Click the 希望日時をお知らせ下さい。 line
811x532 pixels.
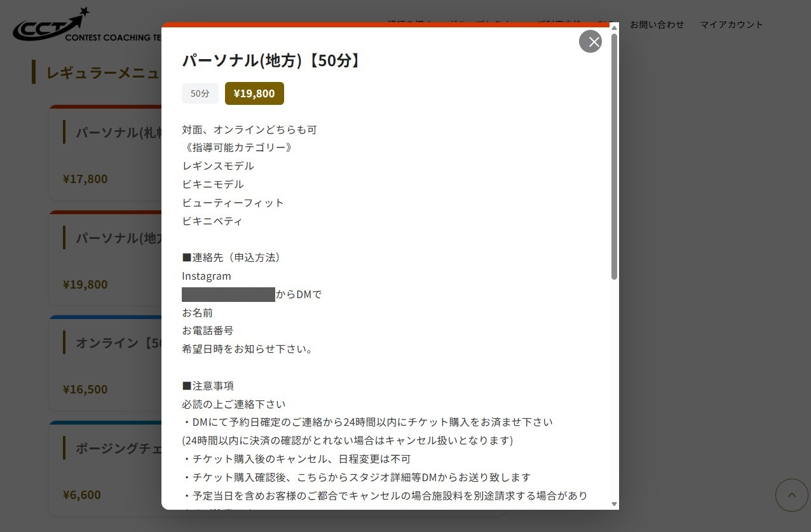[x=247, y=349]
